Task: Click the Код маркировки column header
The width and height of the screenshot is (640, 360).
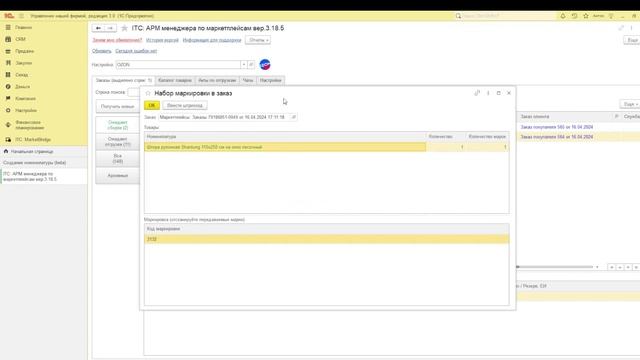Action: click(327, 229)
